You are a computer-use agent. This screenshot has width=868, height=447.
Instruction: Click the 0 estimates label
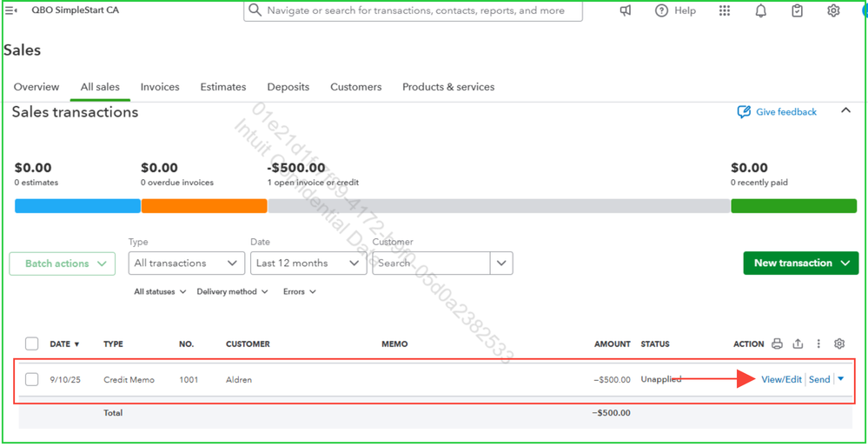click(x=36, y=183)
